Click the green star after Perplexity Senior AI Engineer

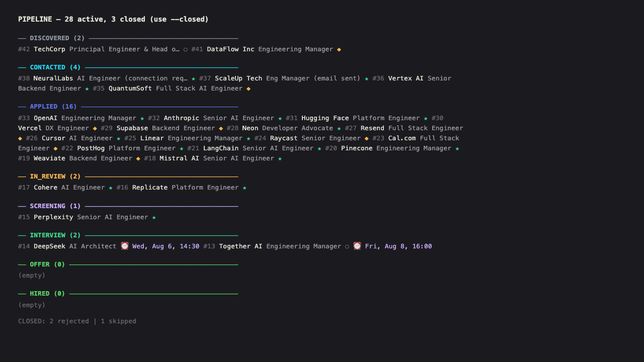pyautogui.click(x=154, y=217)
